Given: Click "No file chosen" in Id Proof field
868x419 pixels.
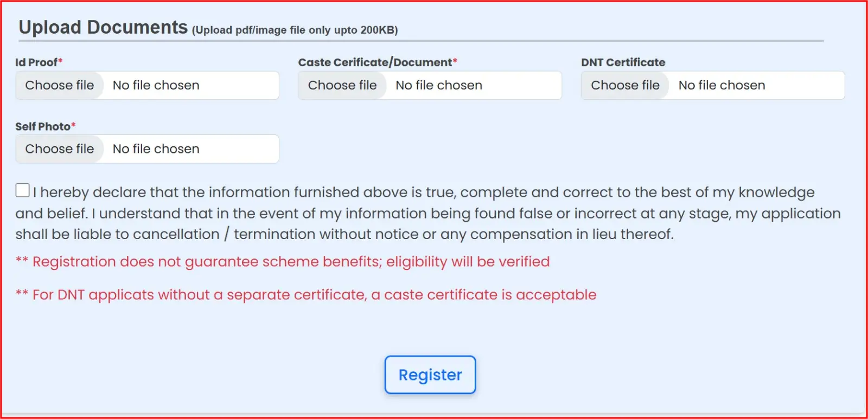Looking at the screenshot, I should point(156,86).
